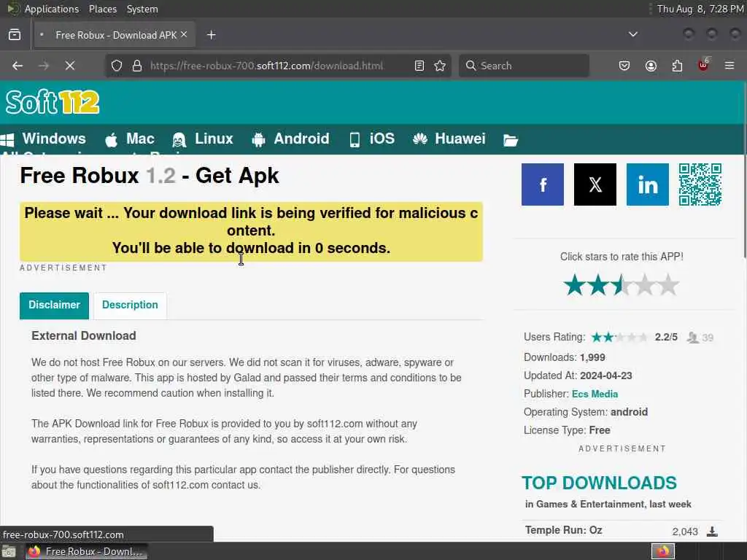This screenshot has height=560, width=747.
Task: Click the 'TOP DOWNLOADS' heading
Action: (599, 483)
